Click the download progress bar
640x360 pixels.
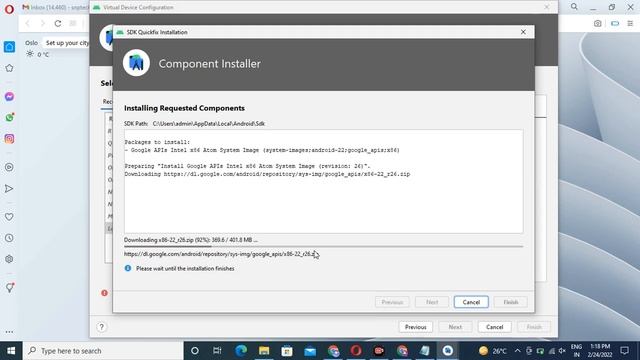(323, 246)
